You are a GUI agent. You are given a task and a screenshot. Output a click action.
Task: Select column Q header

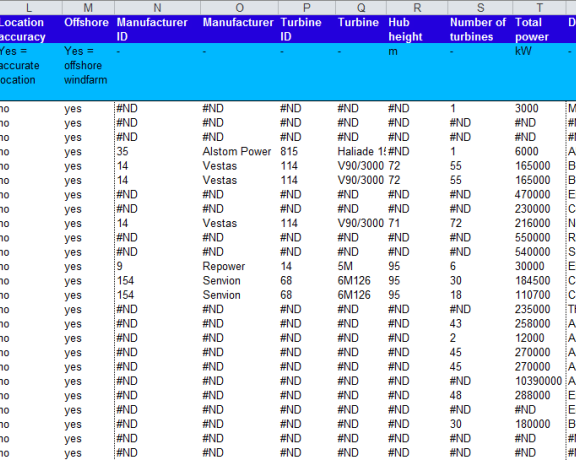pos(361,7)
